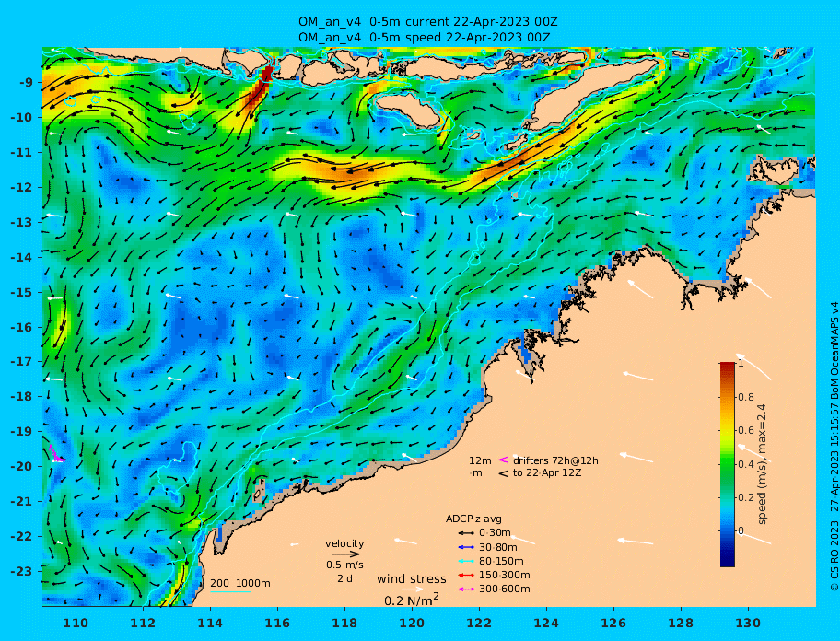Click the CSIRO BoM OceanMAPS copyright text
Screen dimensions: 840x641
pos(834,447)
